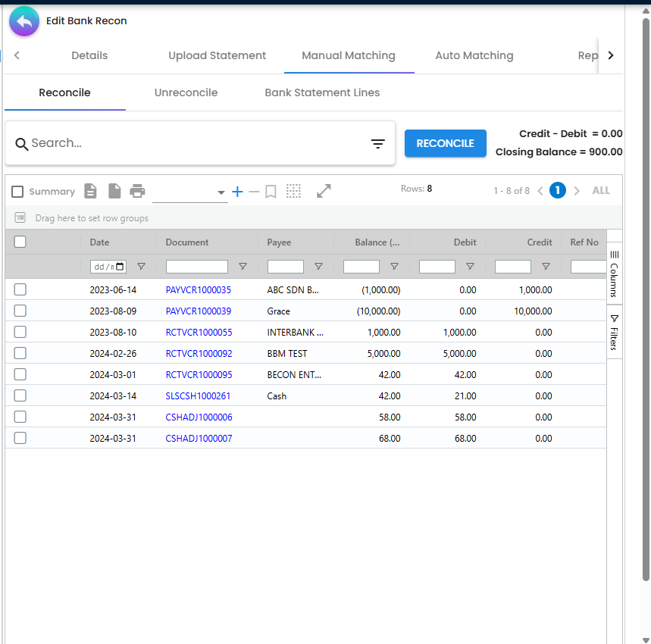The image size is (651, 644).
Task: Click the vertical page scrollbar thumb
Action: pyautogui.click(x=646, y=299)
